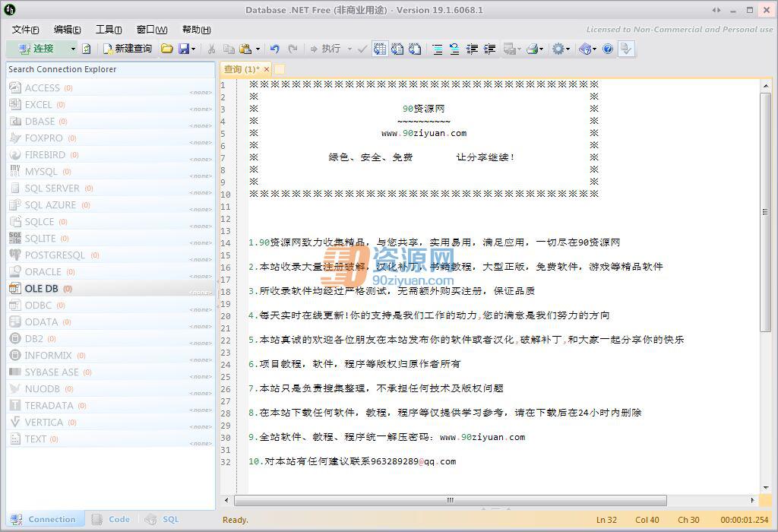Viewport: 778px width, 532px height.
Task: Click the parse query checkmark icon
Action: 362,49
